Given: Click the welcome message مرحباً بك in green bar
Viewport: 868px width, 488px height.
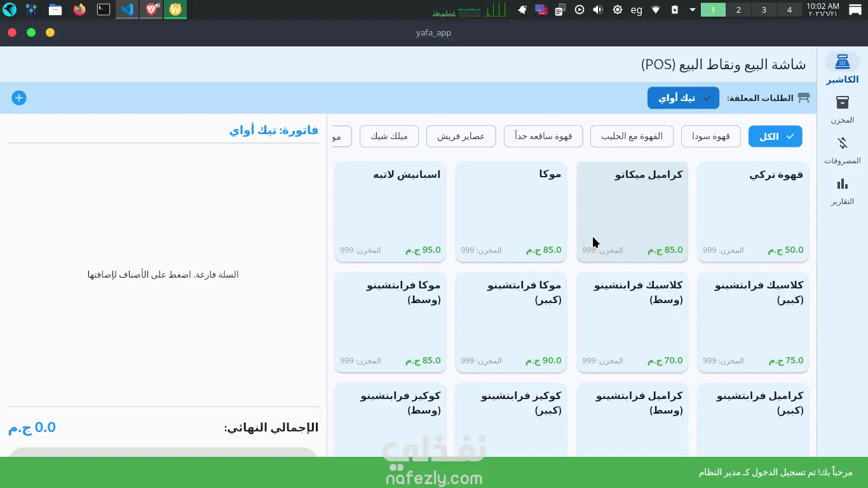Looking at the screenshot, I should (x=775, y=473).
